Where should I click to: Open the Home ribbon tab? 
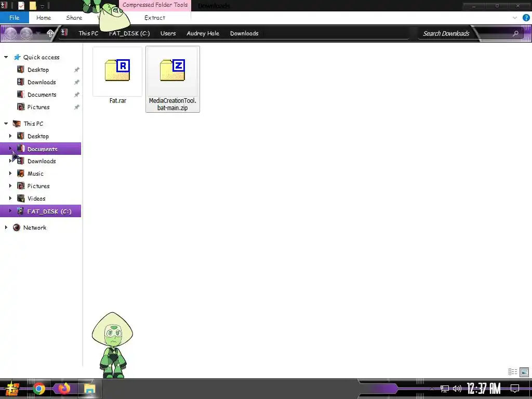44,18
